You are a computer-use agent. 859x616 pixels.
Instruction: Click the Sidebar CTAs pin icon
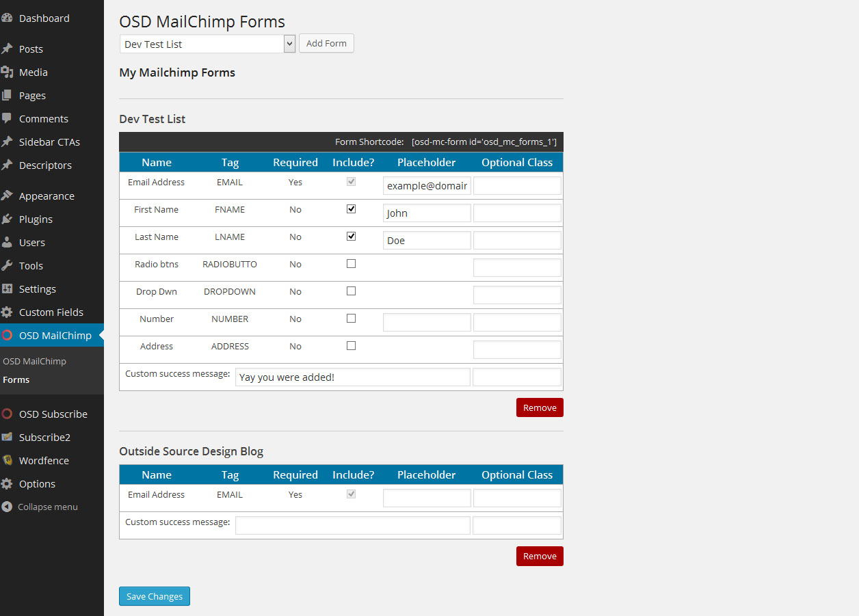[7, 142]
